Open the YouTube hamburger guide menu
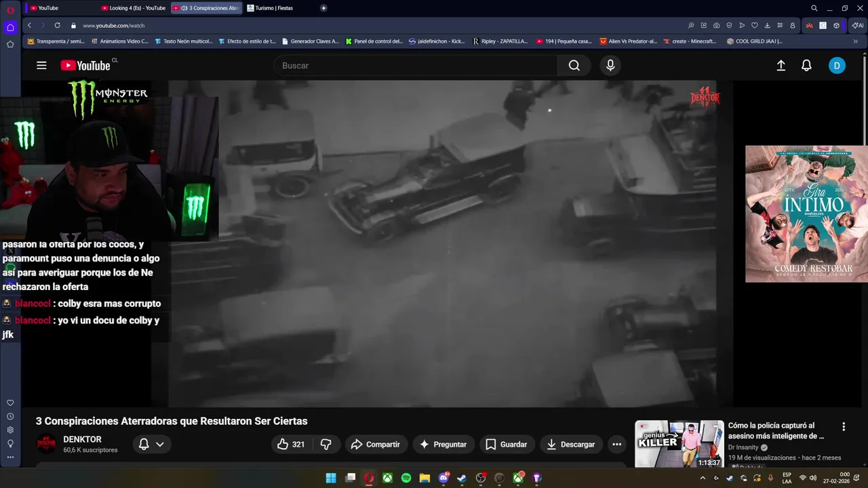Screen dimensions: 868x488 coord(41,65)
